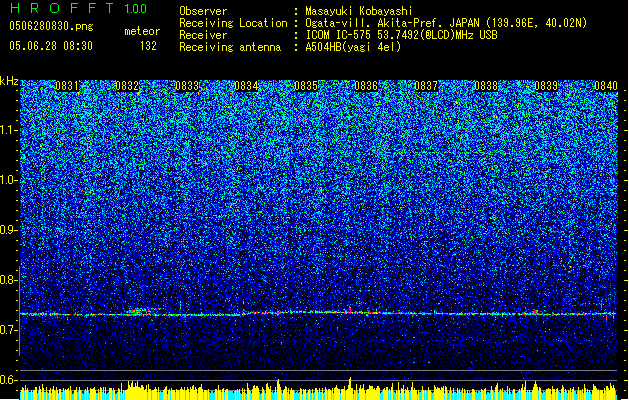
Task: Click the observer name Masayuki Kobayashi
Action: (359, 11)
